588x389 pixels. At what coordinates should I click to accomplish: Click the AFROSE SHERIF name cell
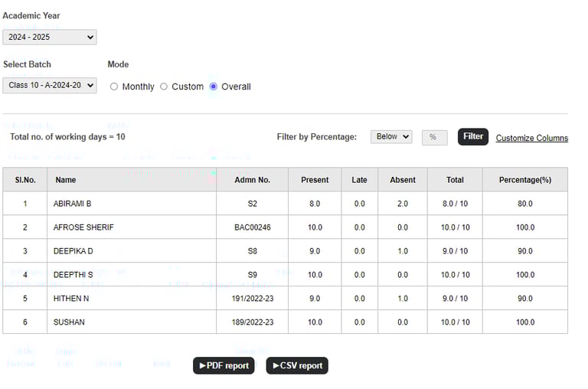point(83,227)
